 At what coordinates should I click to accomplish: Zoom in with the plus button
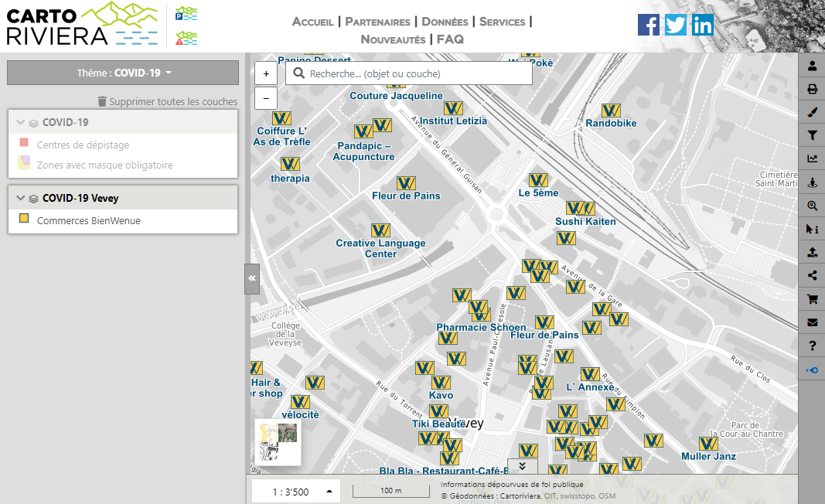[x=266, y=73]
